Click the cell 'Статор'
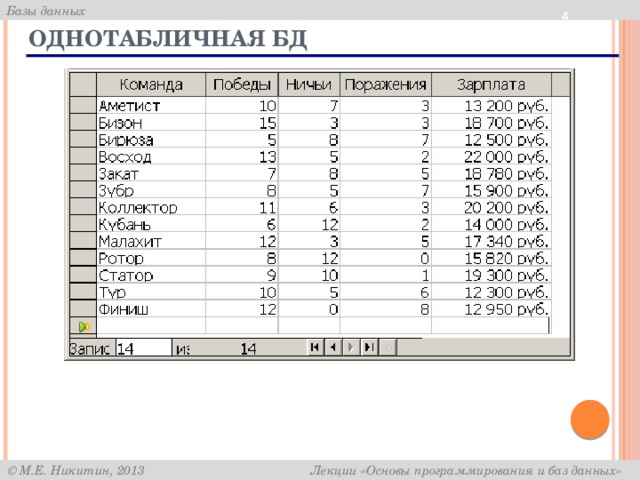Screen dimensions: 640x480 point(151,275)
